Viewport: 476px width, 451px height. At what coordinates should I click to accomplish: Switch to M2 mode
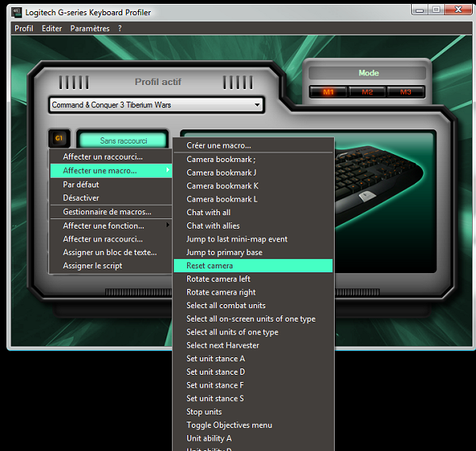coord(367,92)
